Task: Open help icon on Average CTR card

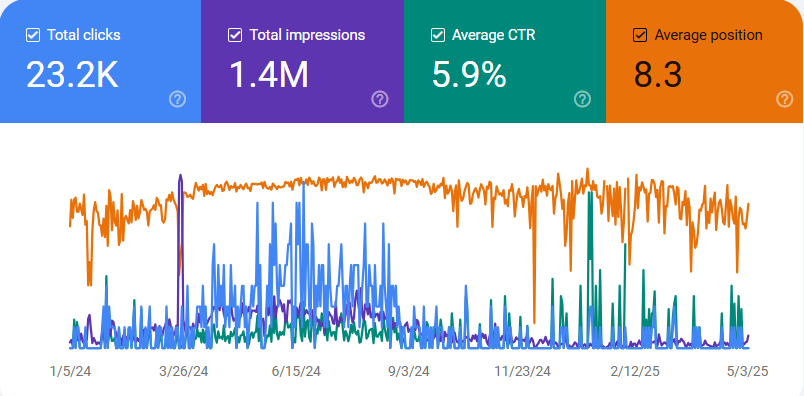Action: point(582,99)
